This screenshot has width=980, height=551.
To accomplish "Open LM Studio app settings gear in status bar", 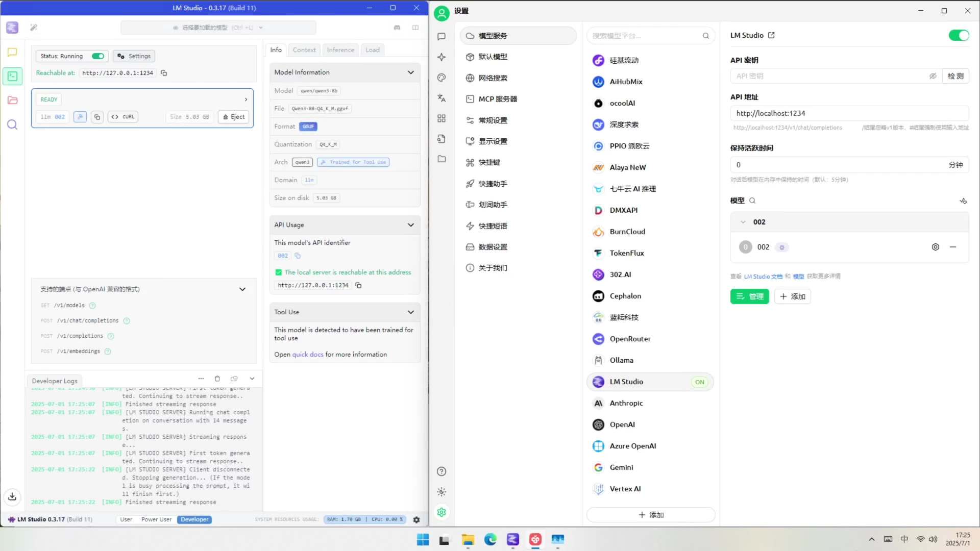I will (416, 519).
